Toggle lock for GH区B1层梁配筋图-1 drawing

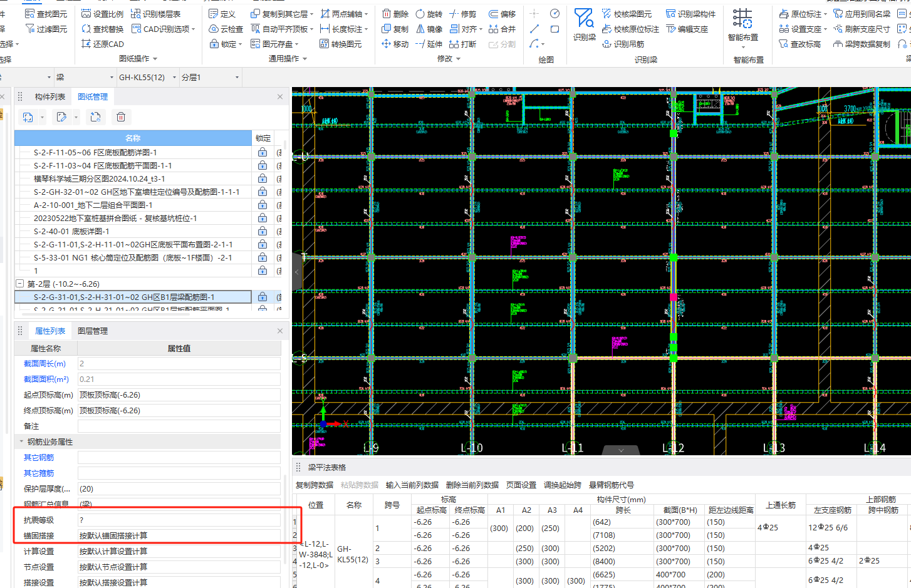[263, 297]
